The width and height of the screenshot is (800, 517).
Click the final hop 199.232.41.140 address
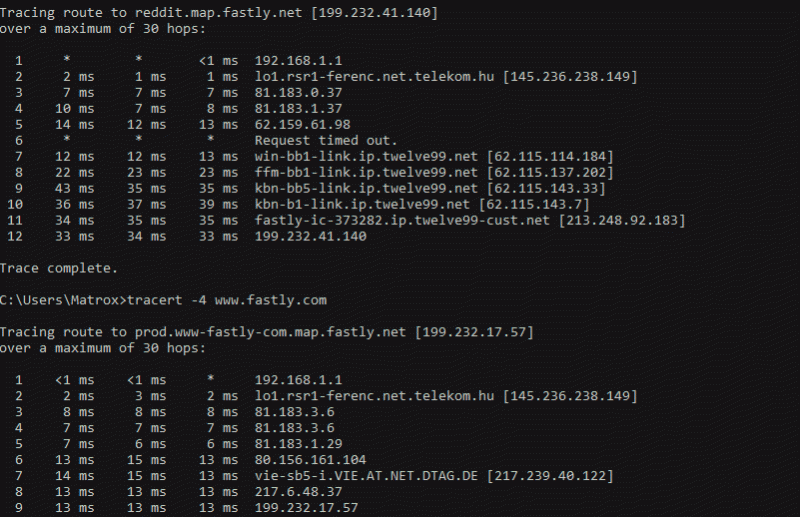(x=311, y=236)
